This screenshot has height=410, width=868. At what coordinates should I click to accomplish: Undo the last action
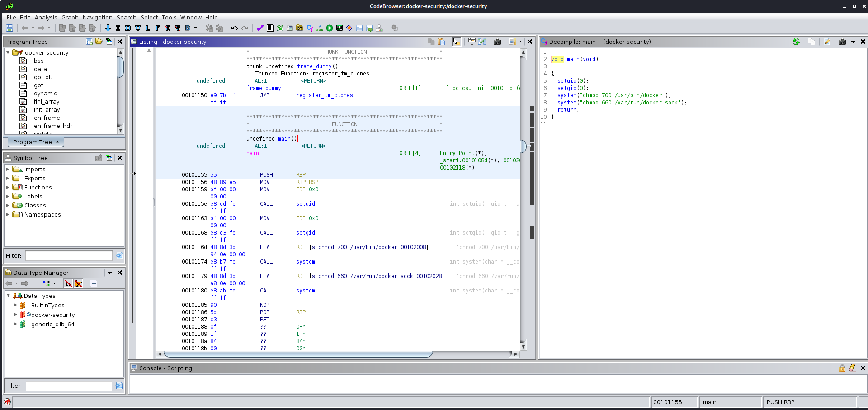234,28
